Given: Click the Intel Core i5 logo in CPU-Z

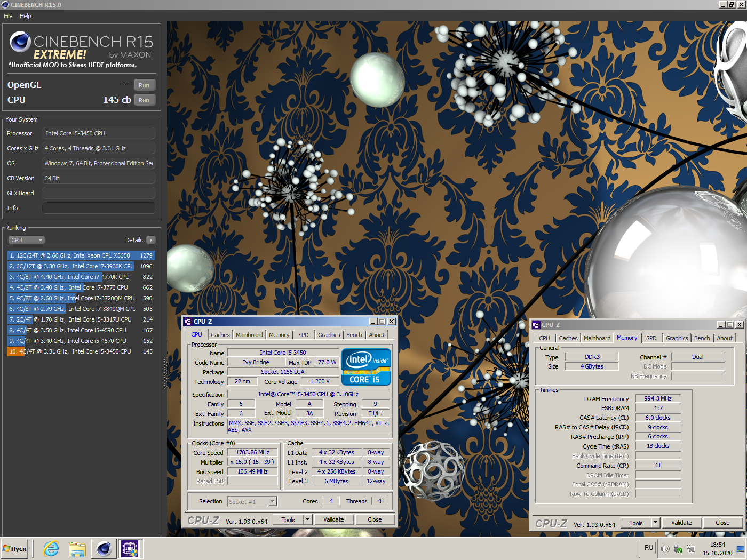Looking at the screenshot, I should 366,366.
